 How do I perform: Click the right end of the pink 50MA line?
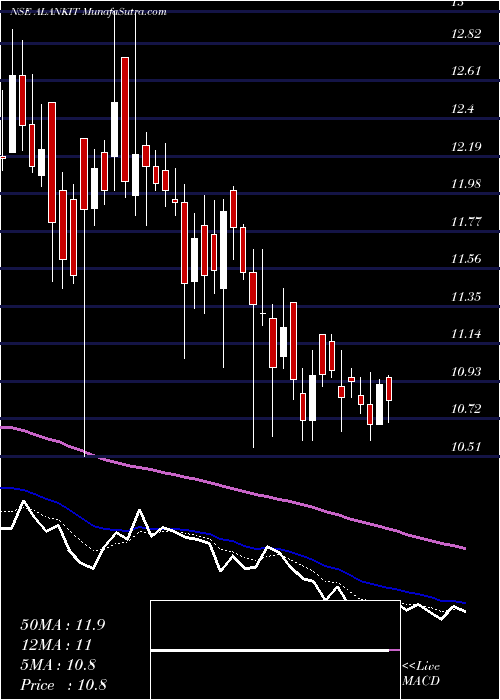point(464,548)
